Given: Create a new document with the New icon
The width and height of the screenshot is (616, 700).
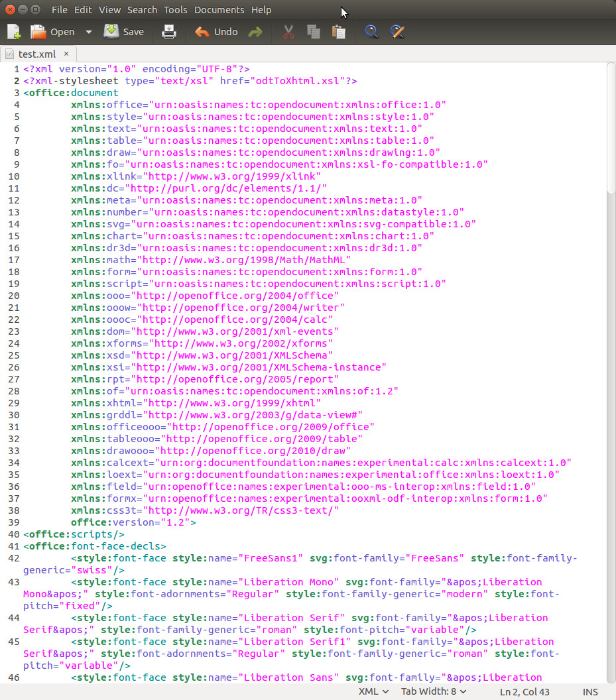Looking at the screenshot, I should pyautogui.click(x=14, y=32).
